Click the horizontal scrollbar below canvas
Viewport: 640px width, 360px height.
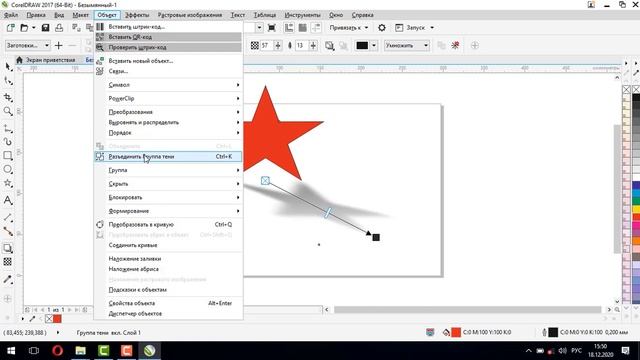[467, 310]
